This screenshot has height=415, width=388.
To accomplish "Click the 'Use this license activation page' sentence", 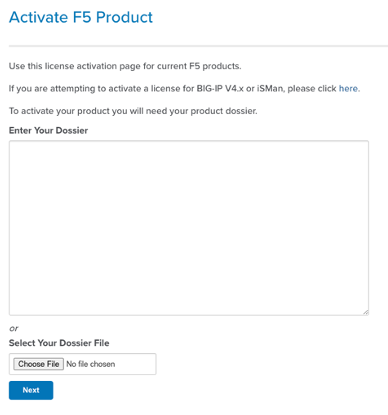I will click(125, 66).
